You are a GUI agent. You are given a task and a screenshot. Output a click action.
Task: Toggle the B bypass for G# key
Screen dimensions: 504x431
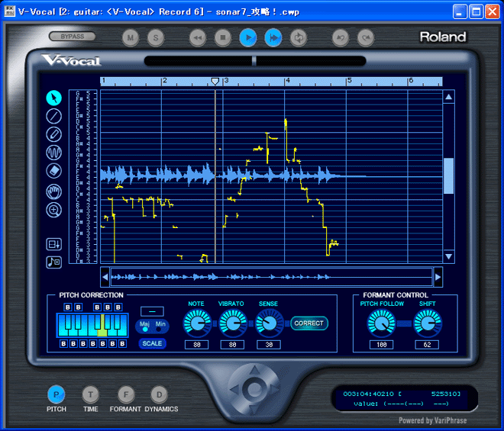click(x=108, y=307)
